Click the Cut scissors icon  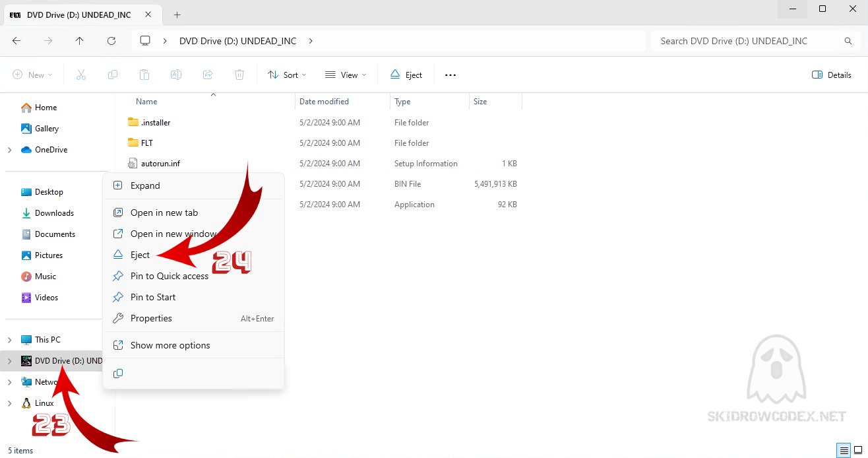81,75
